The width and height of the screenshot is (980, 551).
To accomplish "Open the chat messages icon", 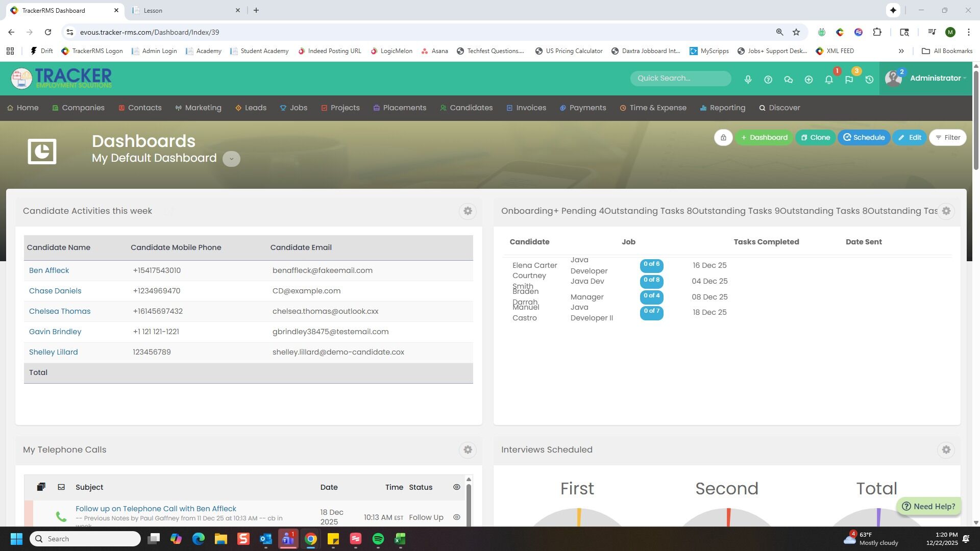I will pyautogui.click(x=788, y=80).
